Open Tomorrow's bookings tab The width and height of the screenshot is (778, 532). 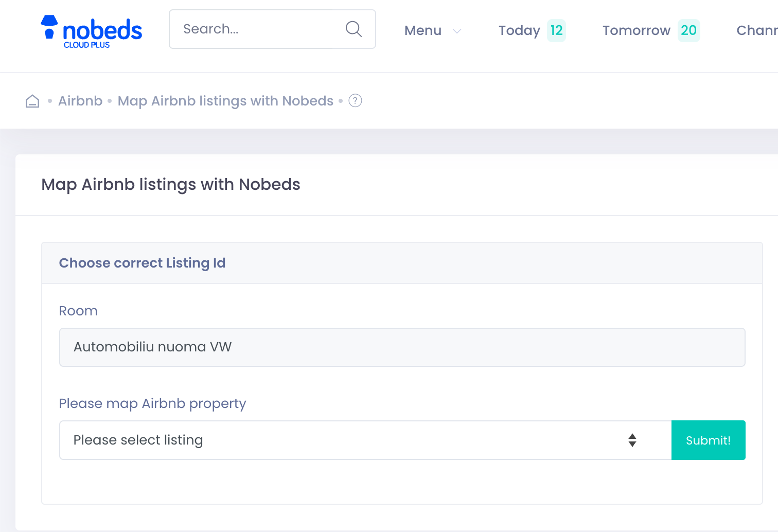tap(636, 30)
